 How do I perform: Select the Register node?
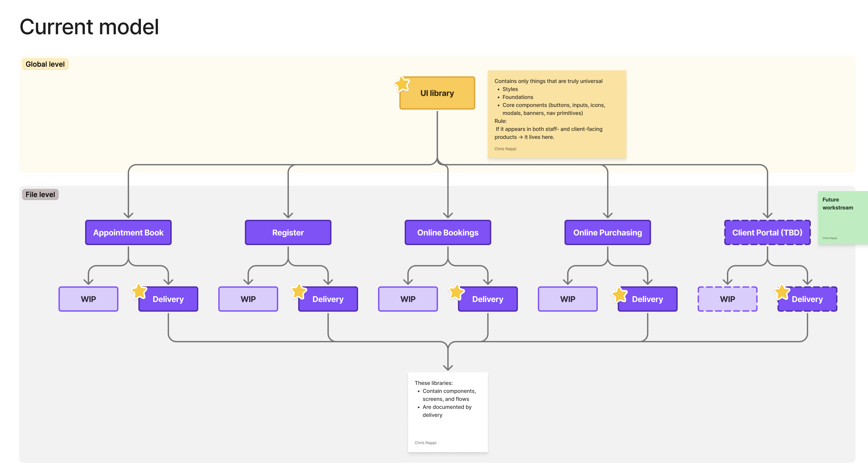coord(288,232)
